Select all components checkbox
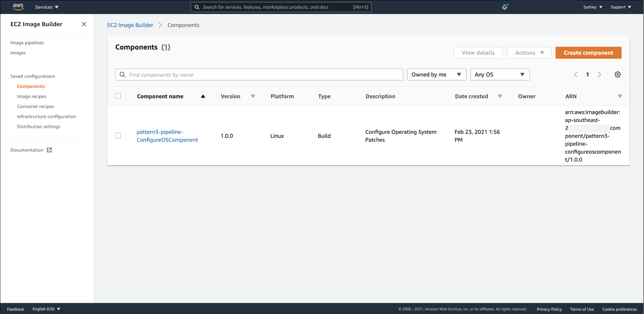 [x=118, y=96]
